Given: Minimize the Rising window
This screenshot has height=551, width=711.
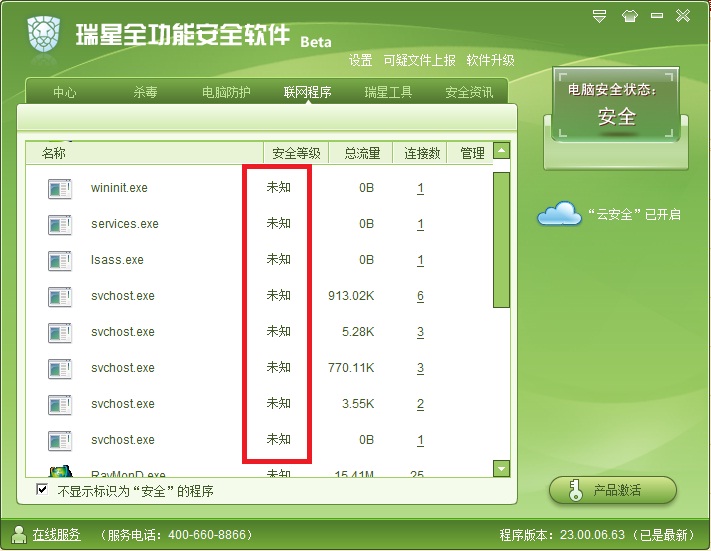Looking at the screenshot, I should pyautogui.click(x=657, y=16).
